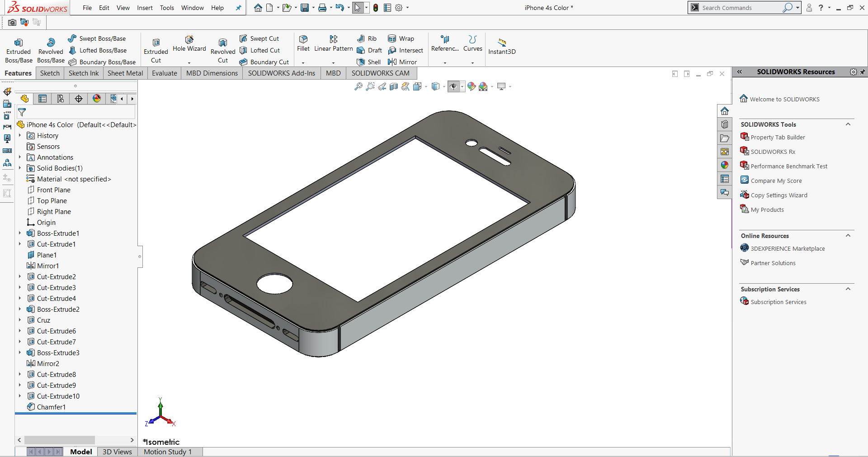Select the Draft feature

point(369,50)
